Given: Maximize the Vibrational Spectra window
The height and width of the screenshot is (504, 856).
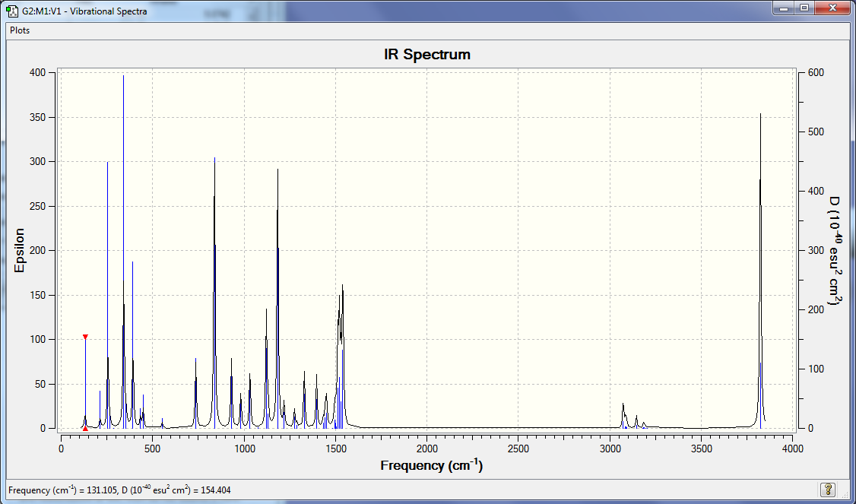Looking at the screenshot, I should click(804, 8).
